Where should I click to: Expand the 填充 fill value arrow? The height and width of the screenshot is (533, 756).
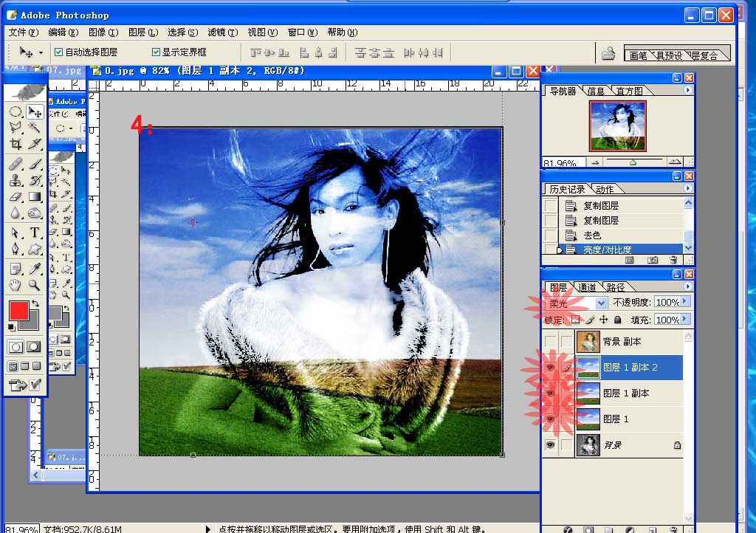click(687, 320)
